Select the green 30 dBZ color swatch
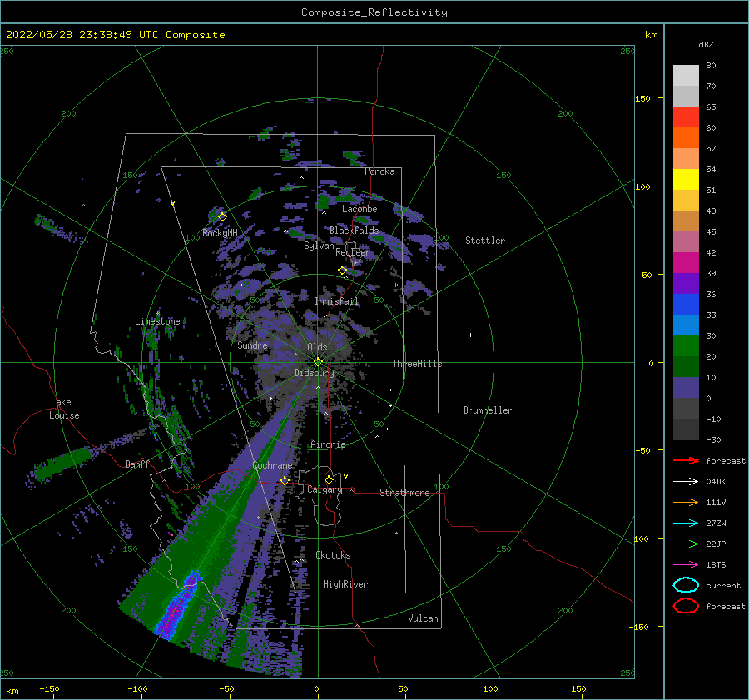The image size is (749, 700). tap(686, 345)
